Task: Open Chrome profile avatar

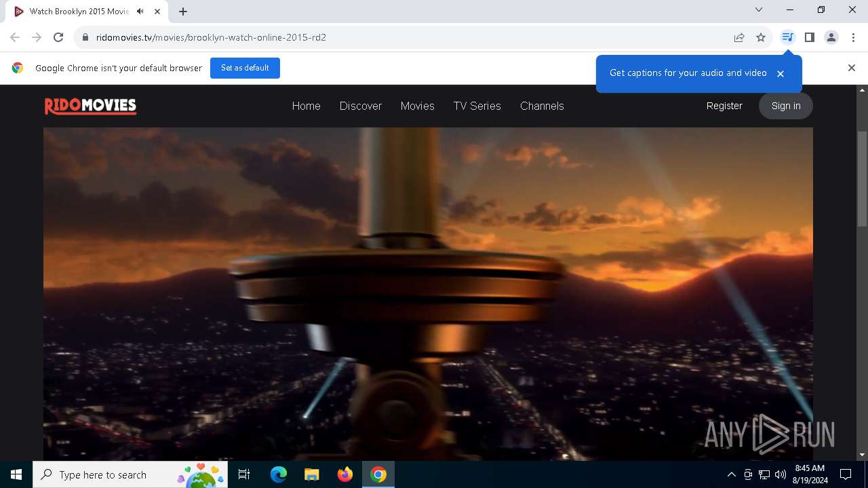Action: pos(831,37)
